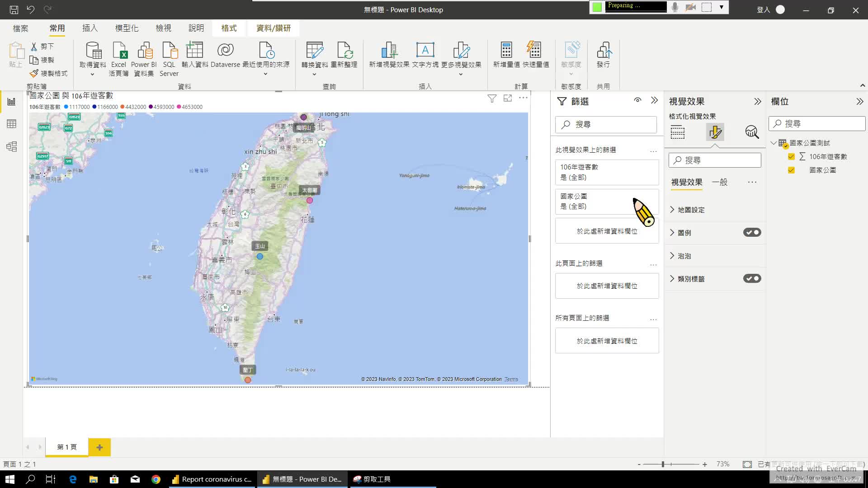The image size is (868, 488).
Task: Click the focus mode icon on map visual
Action: coord(508,98)
